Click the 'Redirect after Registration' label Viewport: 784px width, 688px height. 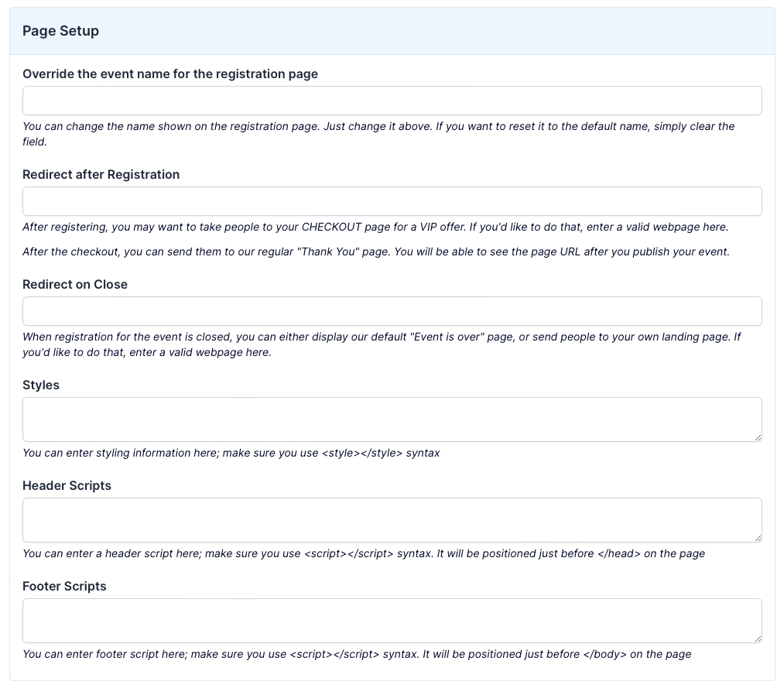click(x=101, y=175)
